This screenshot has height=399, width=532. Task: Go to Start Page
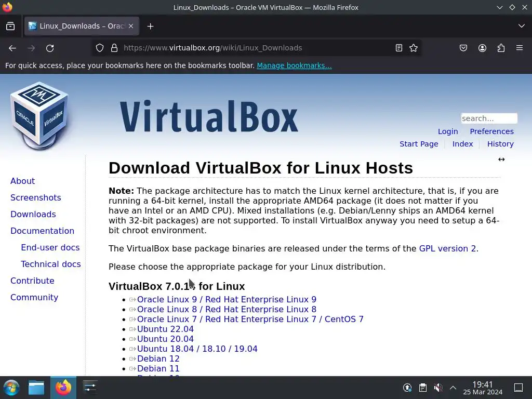419,144
